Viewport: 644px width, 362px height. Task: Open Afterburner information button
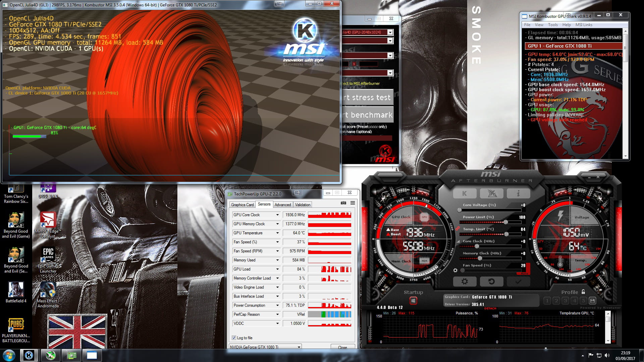click(518, 193)
